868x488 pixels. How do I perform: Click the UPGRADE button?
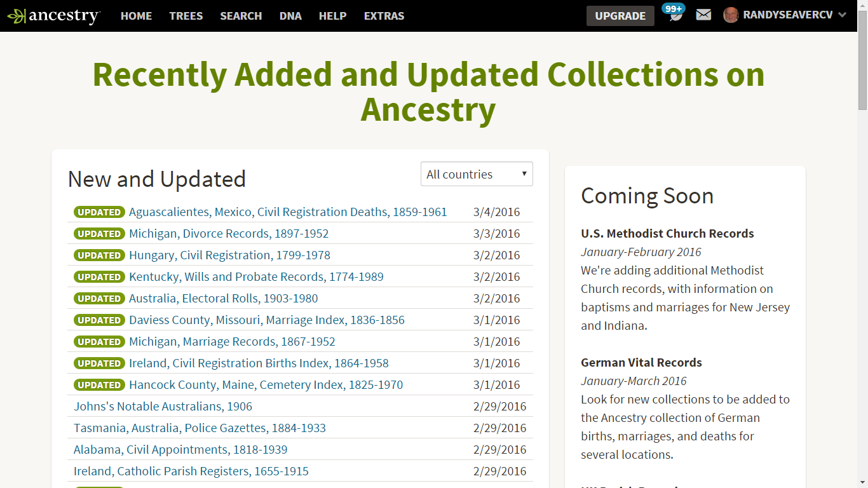click(620, 16)
